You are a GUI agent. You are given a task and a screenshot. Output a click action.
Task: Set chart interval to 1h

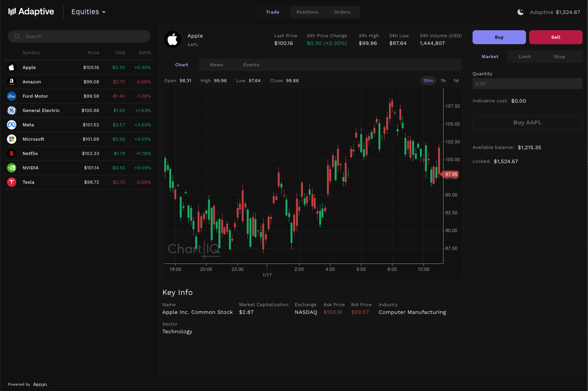pyautogui.click(x=443, y=81)
